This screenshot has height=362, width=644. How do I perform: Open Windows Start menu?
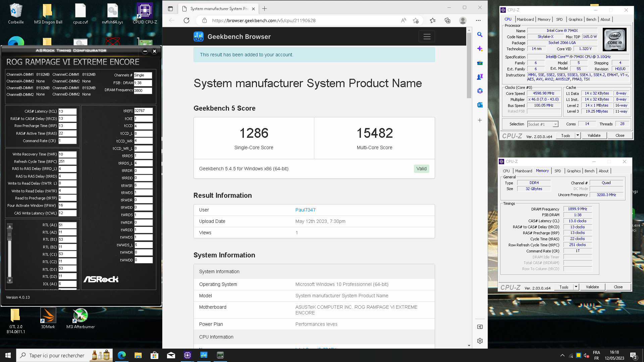click(8, 355)
